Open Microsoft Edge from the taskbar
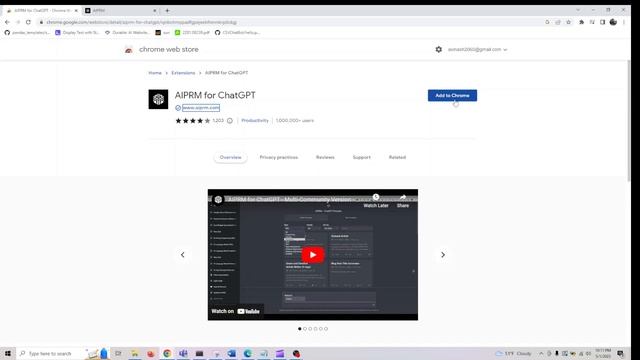This screenshot has width=640, height=360. pyautogui.click(x=248, y=353)
